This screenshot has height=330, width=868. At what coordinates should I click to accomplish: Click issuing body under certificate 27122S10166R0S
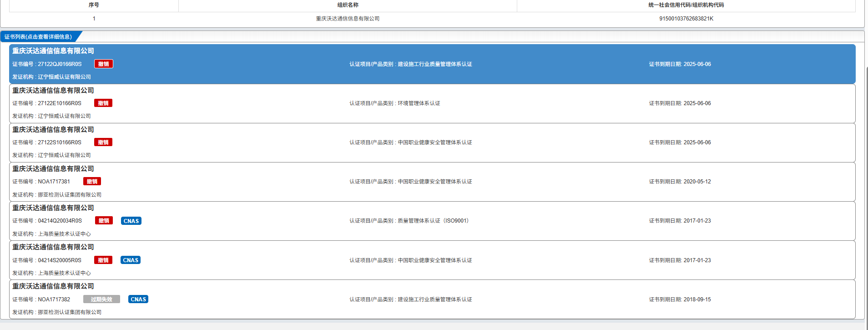64,155
